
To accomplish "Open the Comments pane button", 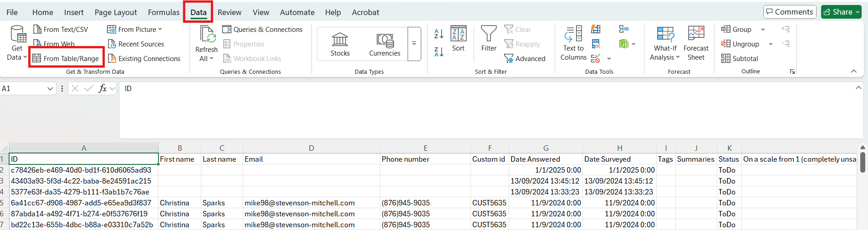I will coord(790,12).
